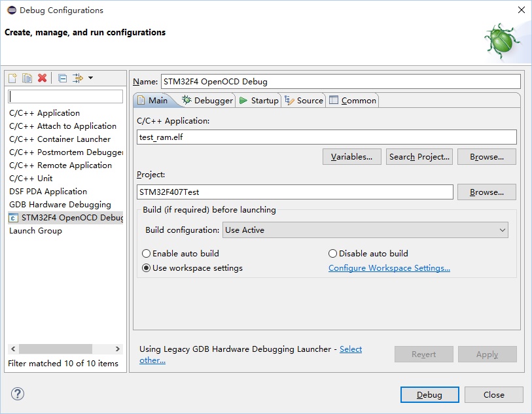Choose Use workspace settings radio option
Image resolution: width=532 pixels, height=414 pixels.
point(147,268)
